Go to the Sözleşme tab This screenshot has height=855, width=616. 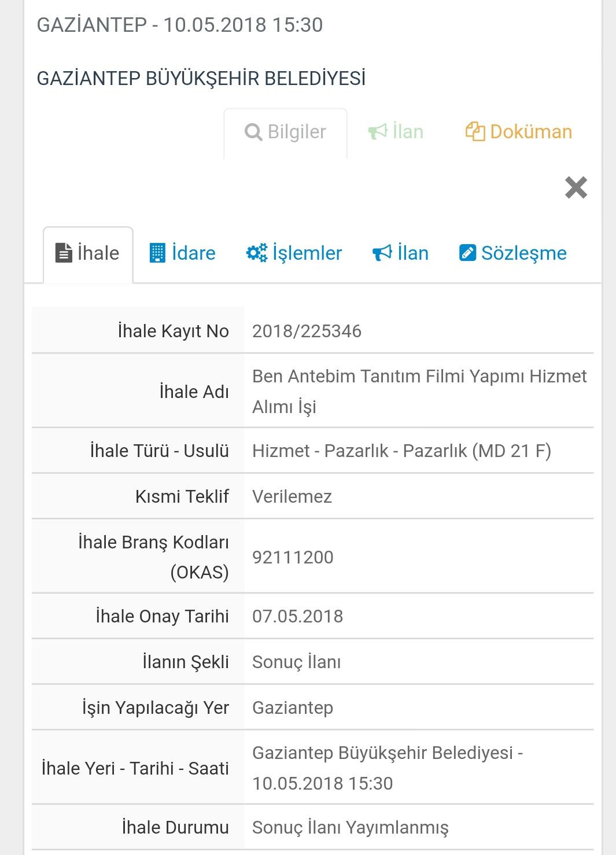point(523,253)
